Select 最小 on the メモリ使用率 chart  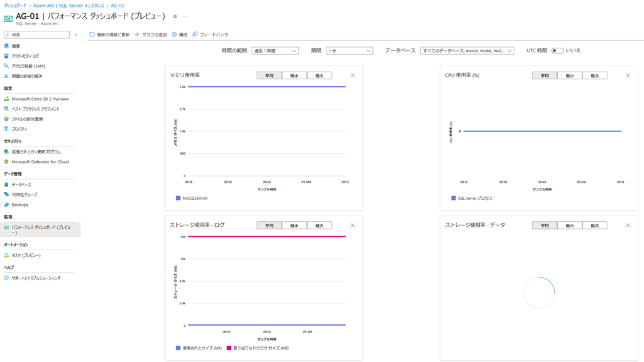(294, 75)
